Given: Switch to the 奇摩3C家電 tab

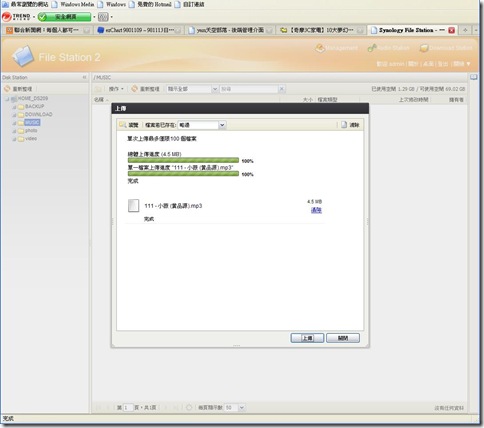Looking at the screenshot, I should 321,30.
